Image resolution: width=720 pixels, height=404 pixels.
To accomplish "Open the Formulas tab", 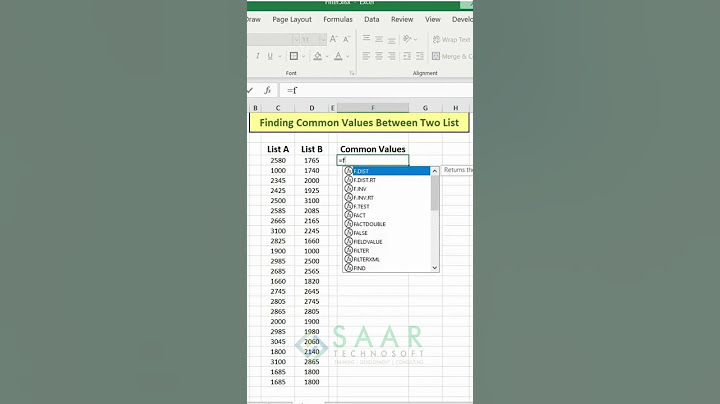I will (x=338, y=19).
